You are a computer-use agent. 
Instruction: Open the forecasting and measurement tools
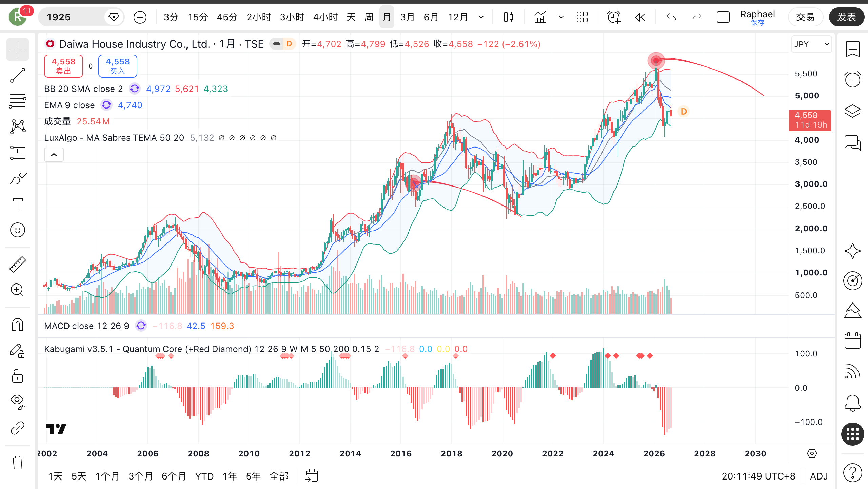click(x=18, y=153)
